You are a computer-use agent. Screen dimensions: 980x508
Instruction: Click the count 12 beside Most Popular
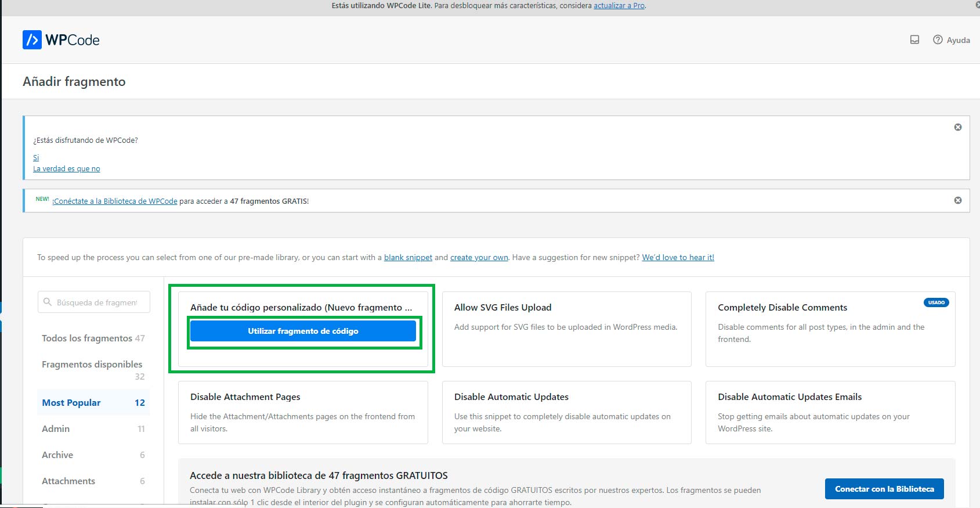tap(140, 403)
